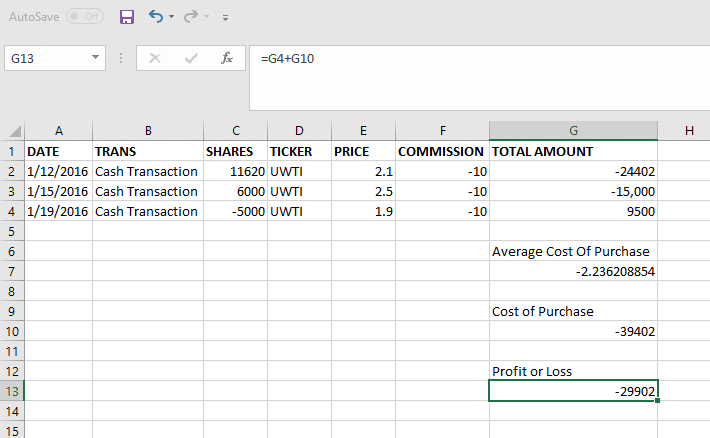
Task: Open the Undo history dropdown arrow
Action: [x=171, y=17]
